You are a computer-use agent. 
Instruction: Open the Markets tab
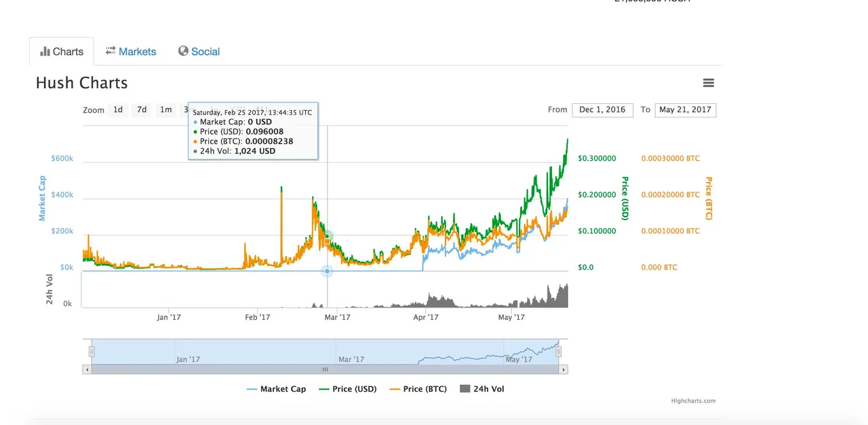(x=131, y=52)
